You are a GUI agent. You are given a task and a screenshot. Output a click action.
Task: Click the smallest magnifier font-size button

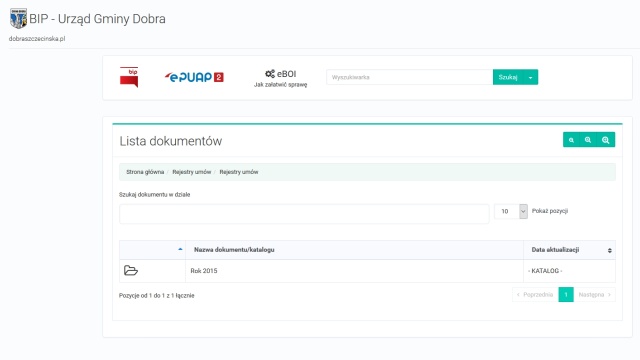[x=571, y=140]
